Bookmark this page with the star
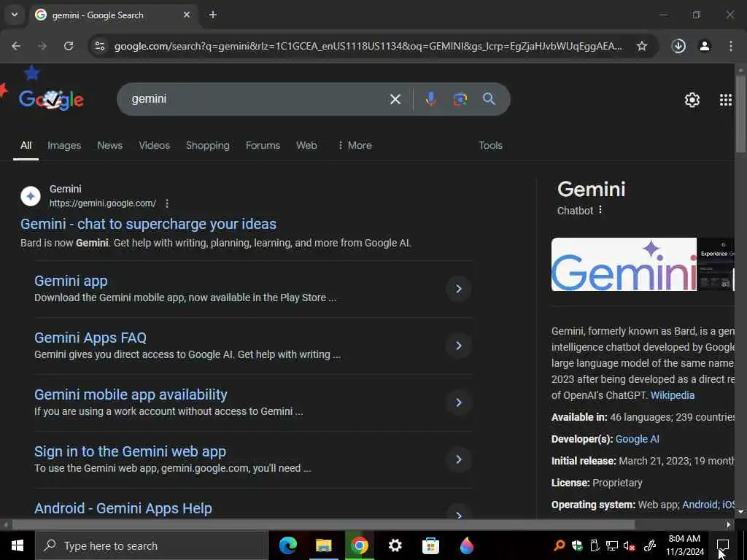747x560 pixels. (642, 46)
